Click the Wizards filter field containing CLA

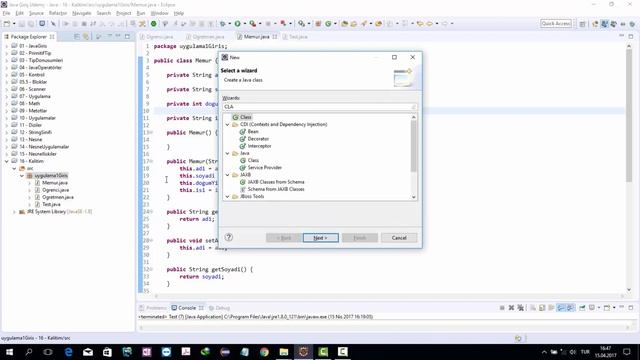click(x=320, y=107)
